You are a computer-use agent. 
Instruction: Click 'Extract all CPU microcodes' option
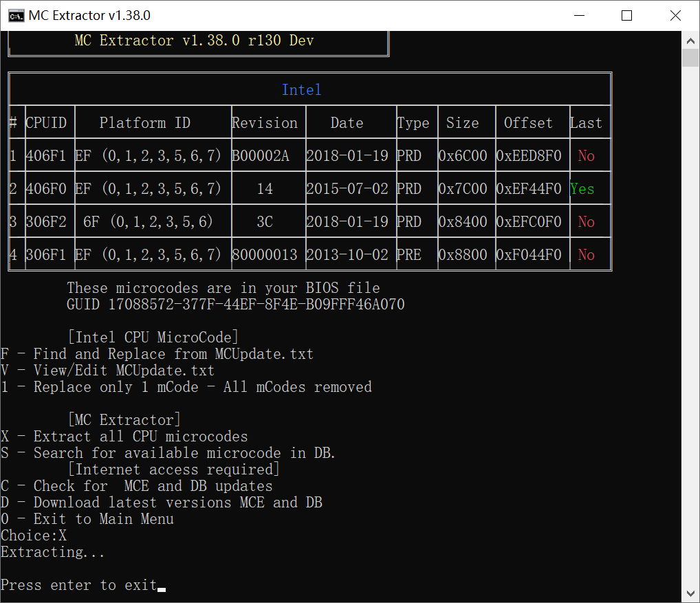(x=124, y=437)
